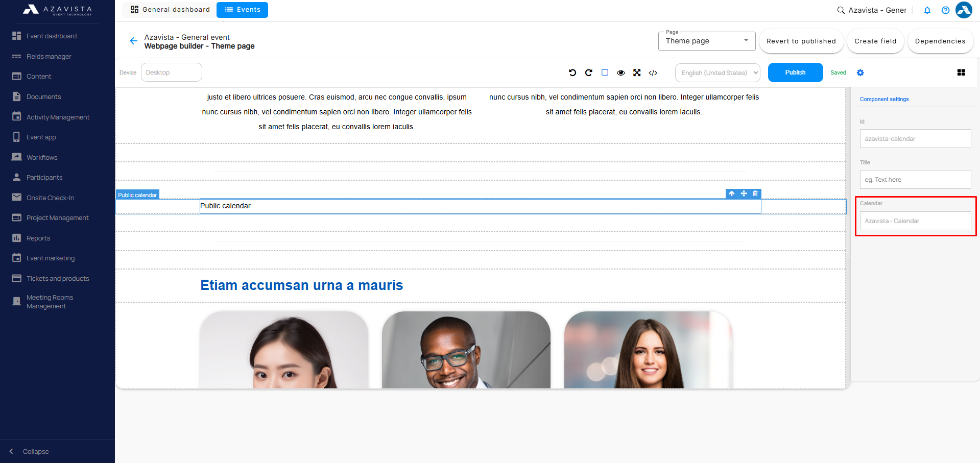
Task: Click the Meeting Rooms Management icon
Action: click(x=16, y=301)
